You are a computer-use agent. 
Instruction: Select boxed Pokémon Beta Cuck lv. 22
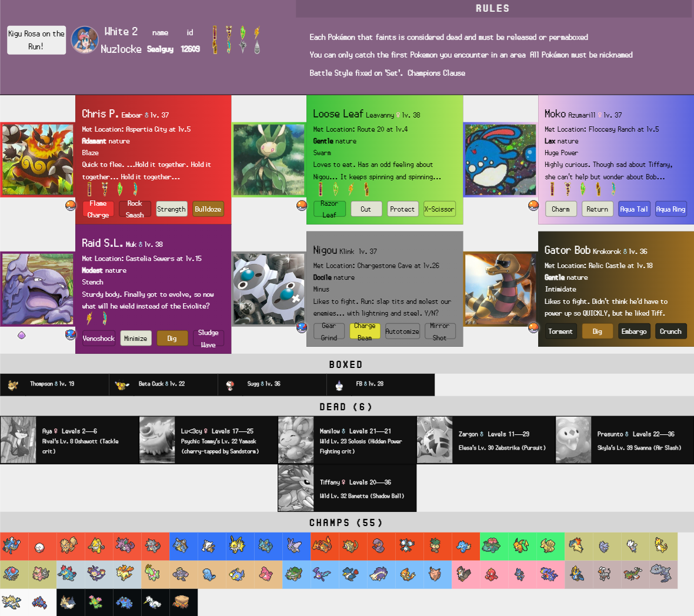click(x=164, y=384)
